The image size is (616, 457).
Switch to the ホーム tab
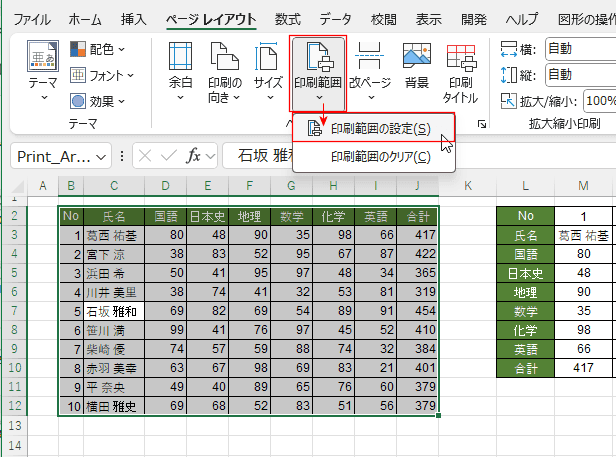[x=85, y=19]
